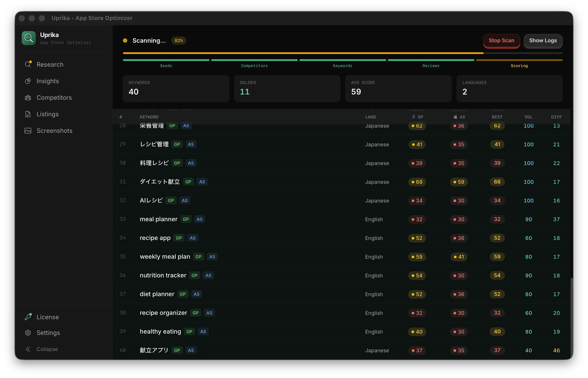This screenshot has height=378, width=588.
Task: Click GP badge next to meal planner
Action: pyautogui.click(x=186, y=219)
